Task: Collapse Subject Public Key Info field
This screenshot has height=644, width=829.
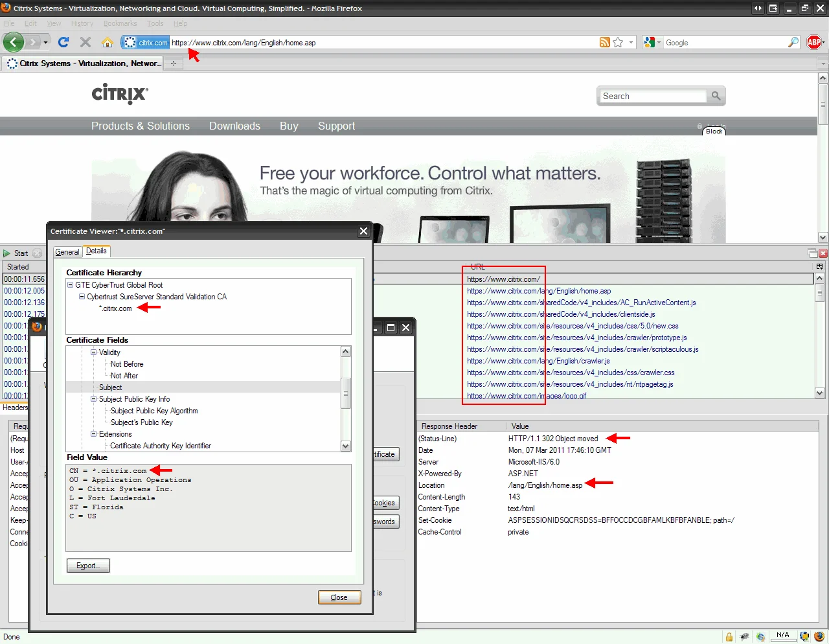Action: [94, 399]
